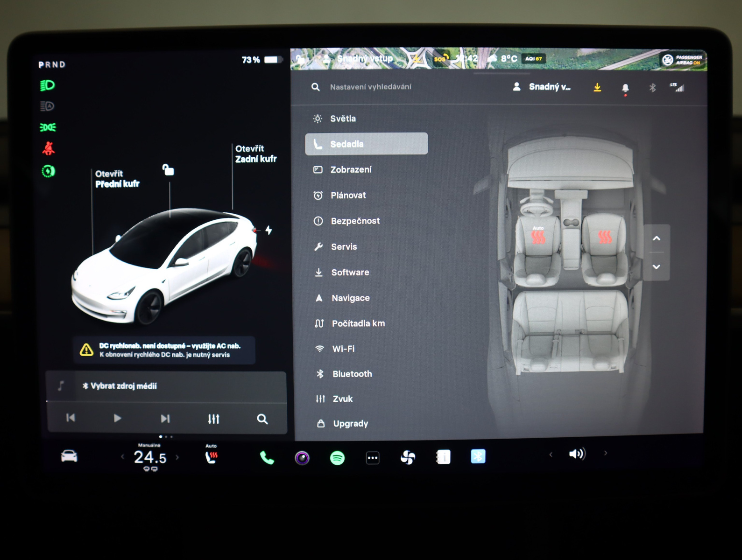This screenshot has height=560, width=742.
Task: Open the phone app in the bottom bar
Action: click(x=267, y=458)
